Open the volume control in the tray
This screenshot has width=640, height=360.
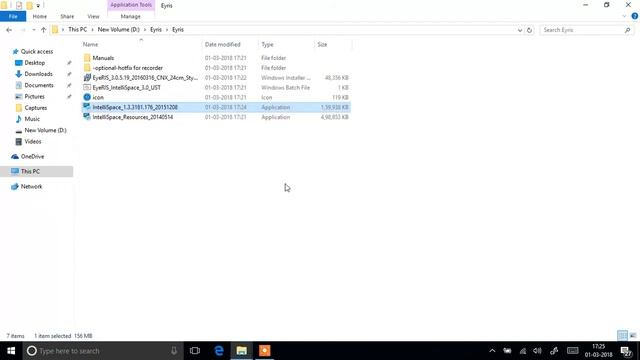(x=538, y=351)
